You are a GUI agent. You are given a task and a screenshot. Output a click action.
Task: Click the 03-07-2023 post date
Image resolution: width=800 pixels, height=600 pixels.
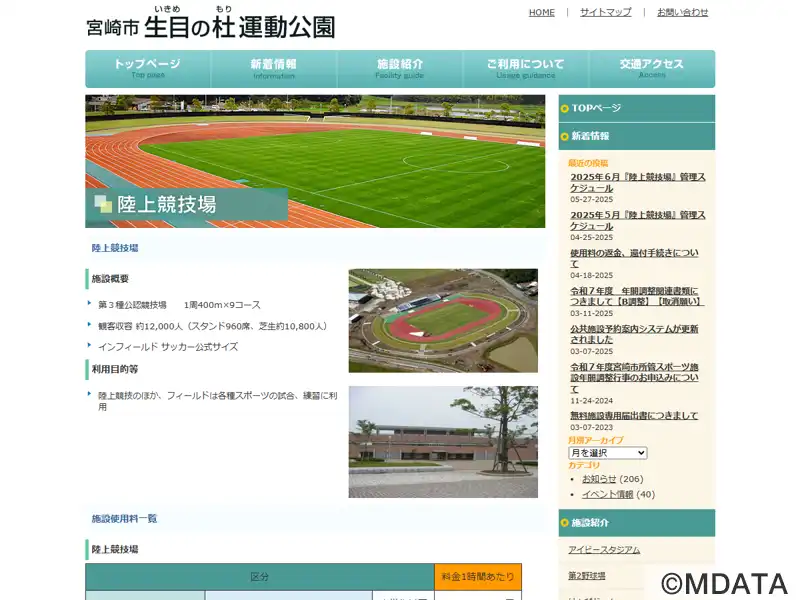point(592,428)
